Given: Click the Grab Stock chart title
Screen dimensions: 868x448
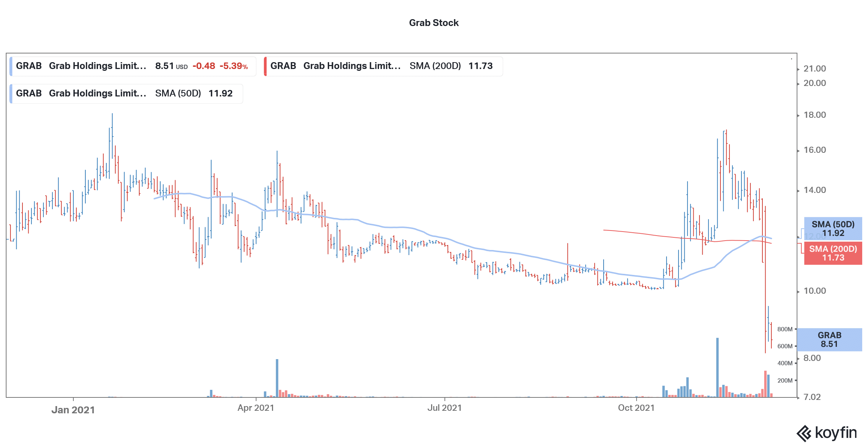Looking at the screenshot, I should (x=434, y=23).
